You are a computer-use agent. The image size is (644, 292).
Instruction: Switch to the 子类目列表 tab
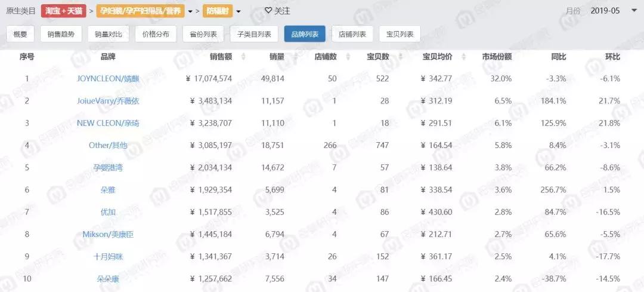tap(254, 34)
